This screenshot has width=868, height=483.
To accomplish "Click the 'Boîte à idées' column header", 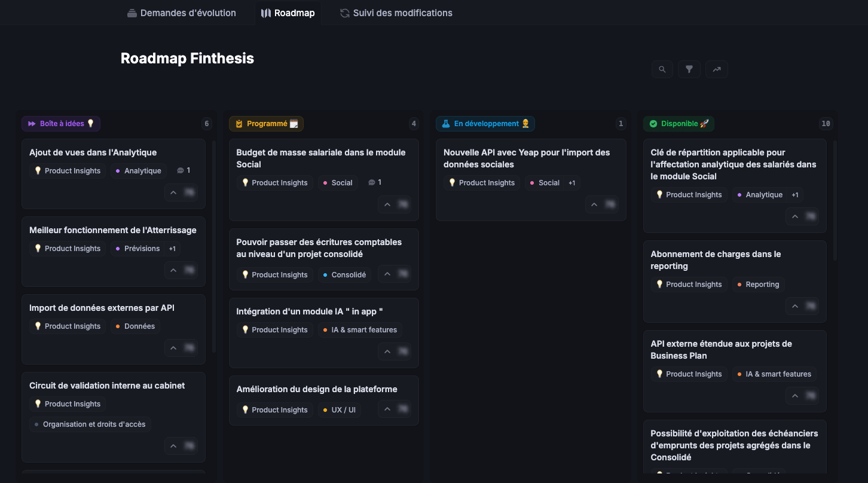I will coord(61,124).
